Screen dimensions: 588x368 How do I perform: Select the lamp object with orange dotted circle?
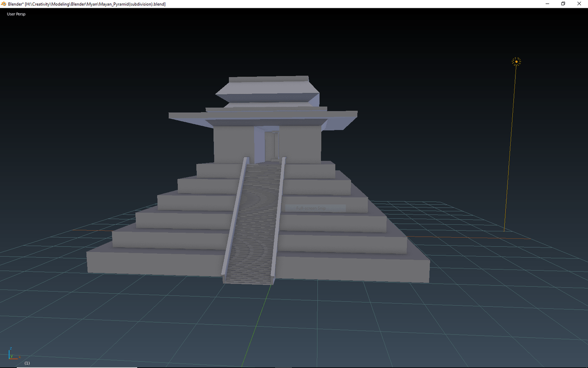(516, 61)
